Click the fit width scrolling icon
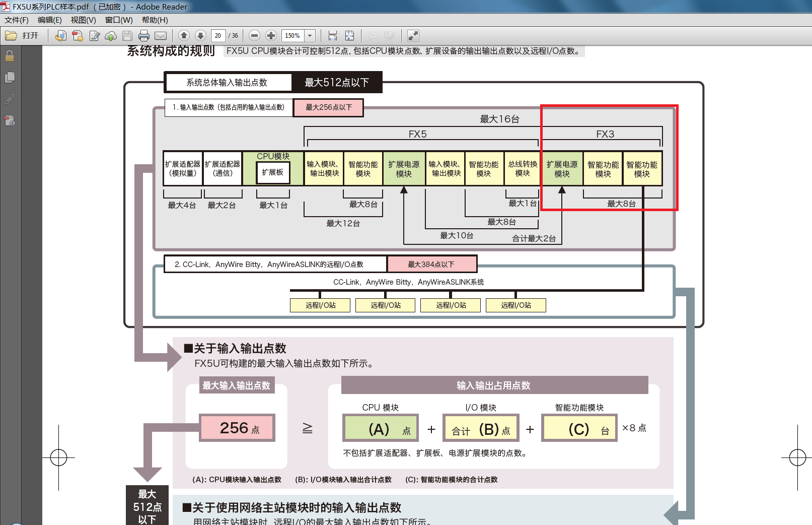The height and width of the screenshot is (525, 812). coord(332,36)
